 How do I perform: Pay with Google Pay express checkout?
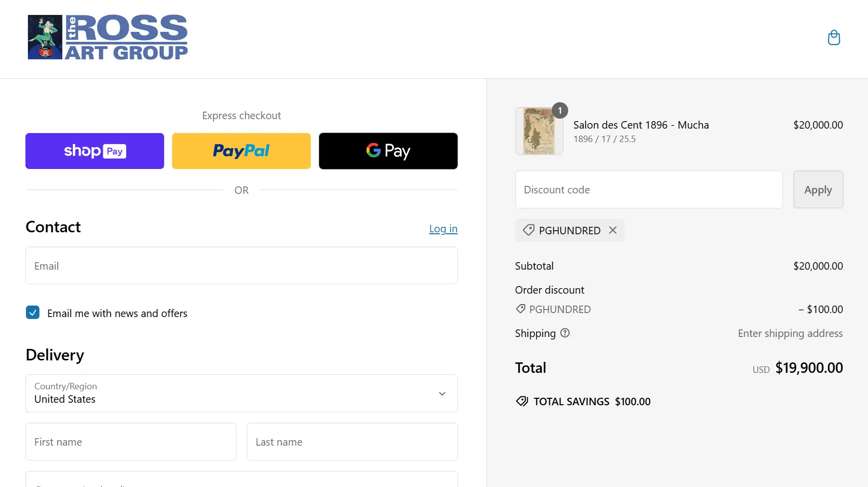(x=388, y=151)
